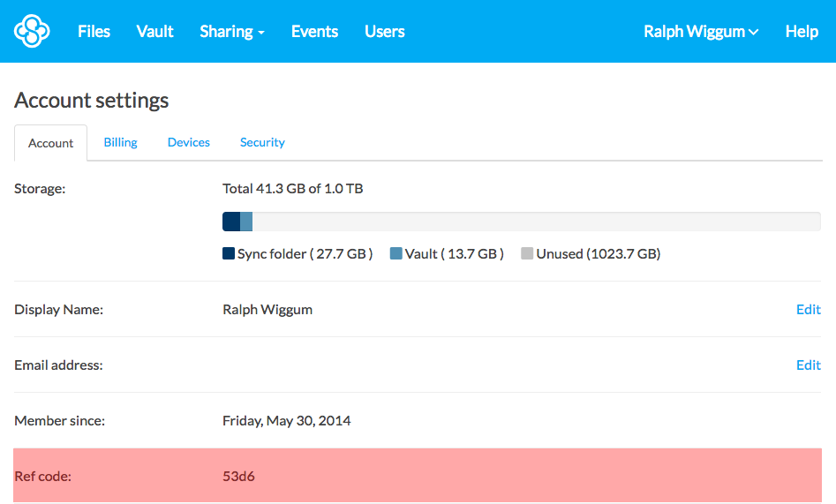Switch to the Billing tab

click(x=120, y=142)
